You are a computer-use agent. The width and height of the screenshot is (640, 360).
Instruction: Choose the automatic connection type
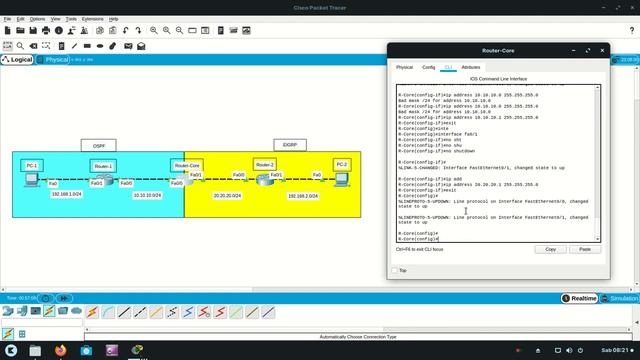92,312
